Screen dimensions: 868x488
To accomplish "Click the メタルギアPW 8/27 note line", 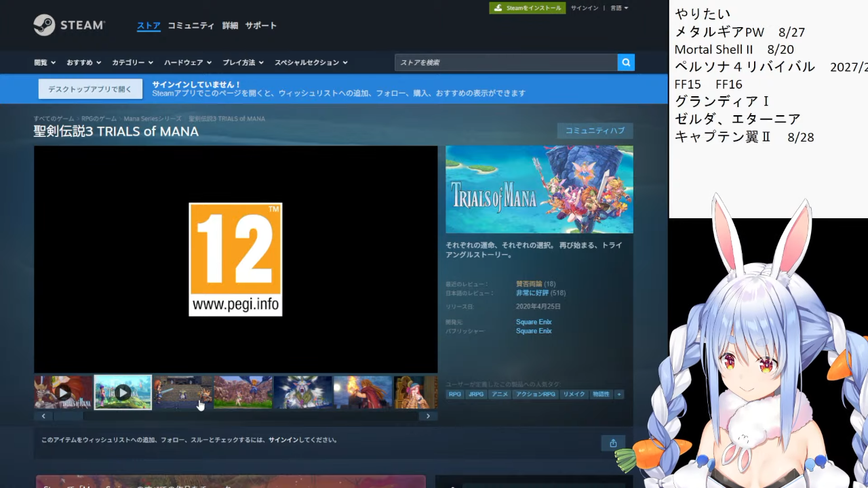I will [x=740, y=32].
